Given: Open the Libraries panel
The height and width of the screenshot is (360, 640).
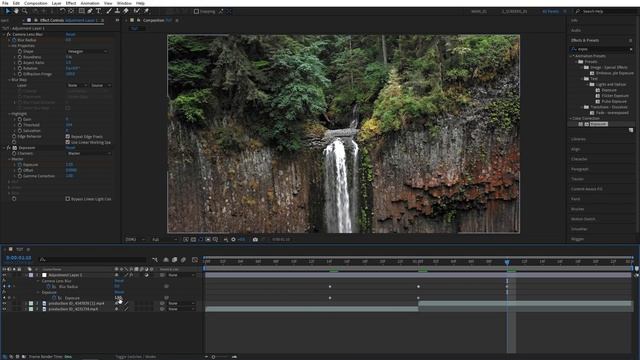Looking at the screenshot, I should pyautogui.click(x=578, y=139).
